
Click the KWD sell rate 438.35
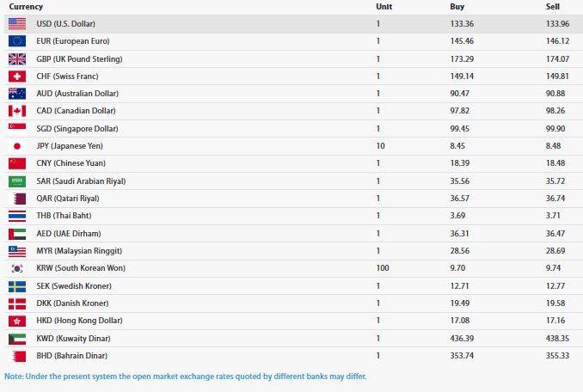point(557,339)
